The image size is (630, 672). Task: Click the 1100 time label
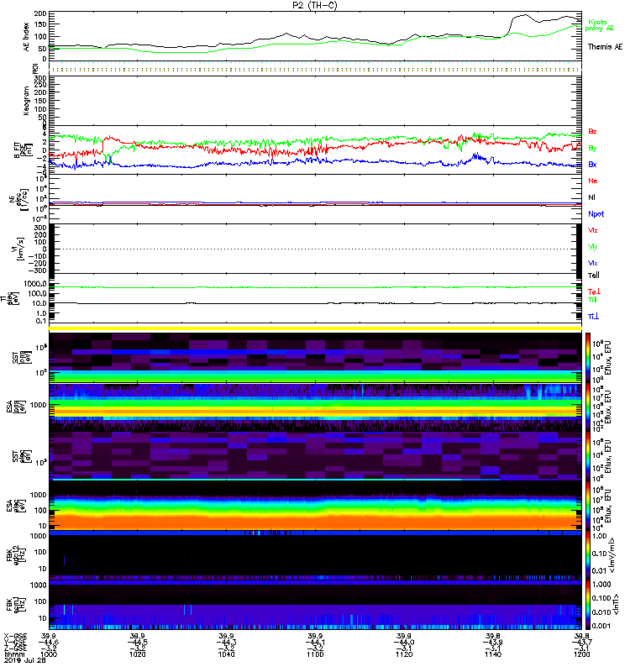[x=315, y=654]
